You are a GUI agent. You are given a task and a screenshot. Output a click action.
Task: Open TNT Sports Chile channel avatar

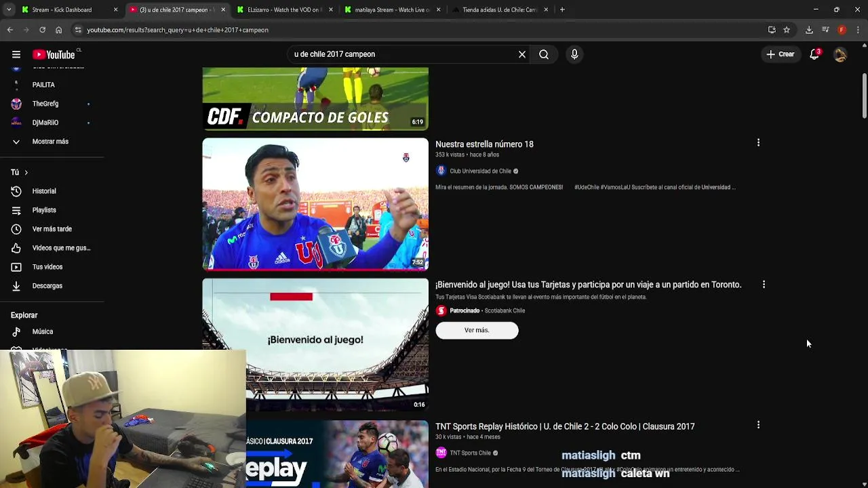[441, 453]
